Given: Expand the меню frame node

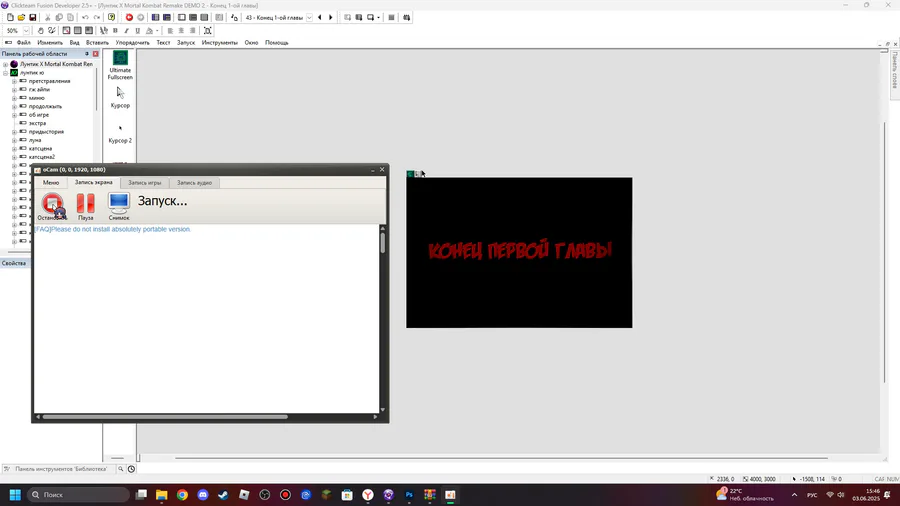Looking at the screenshot, I should point(14,98).
